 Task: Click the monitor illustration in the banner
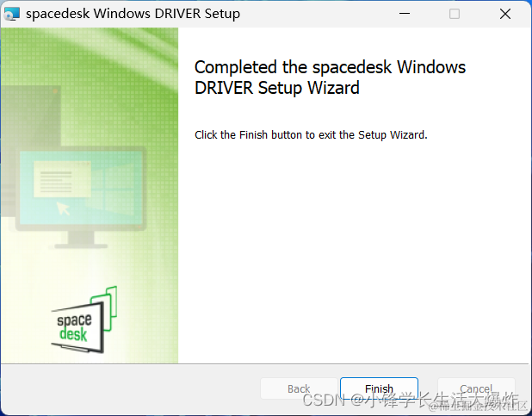pyautogui.click(x=81, y=197)
